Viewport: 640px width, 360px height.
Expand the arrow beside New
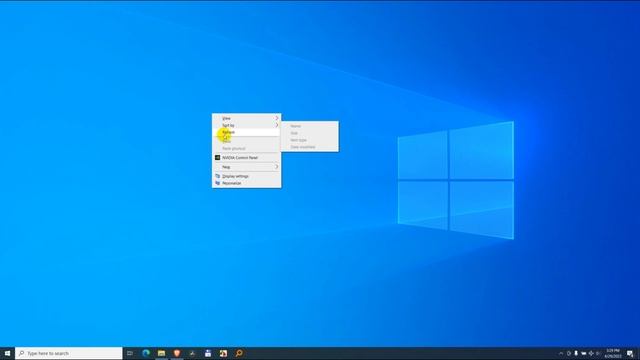[277, 167]
